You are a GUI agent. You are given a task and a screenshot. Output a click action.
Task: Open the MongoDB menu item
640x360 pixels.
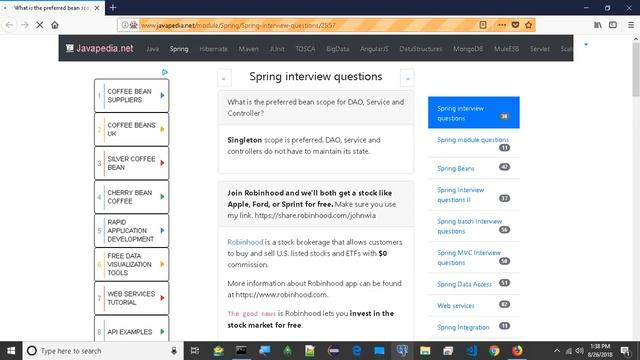click(x=468, y=49)
